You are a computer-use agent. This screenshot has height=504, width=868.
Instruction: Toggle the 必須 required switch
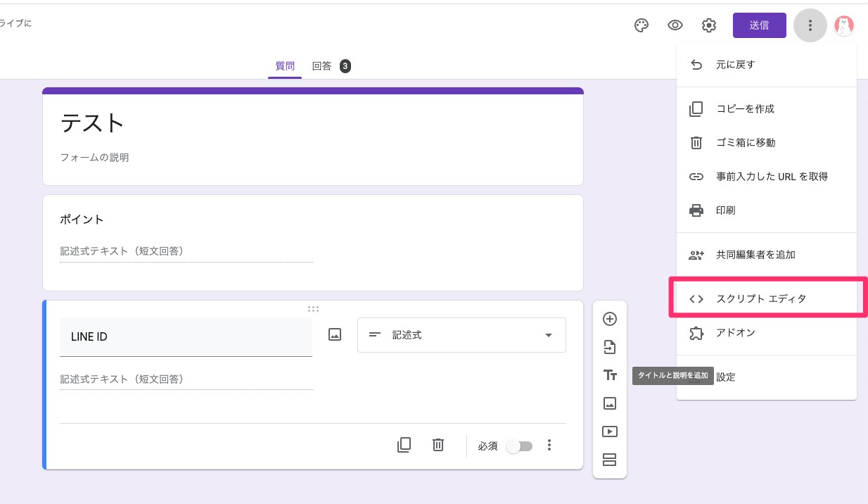click(520, 446)
